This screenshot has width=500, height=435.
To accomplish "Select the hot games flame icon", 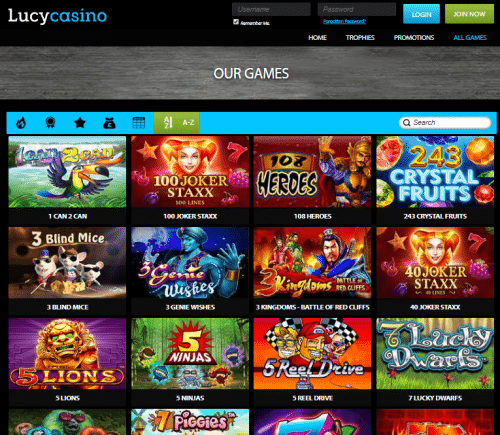I will pyautogui.click(x=21, y=123).
